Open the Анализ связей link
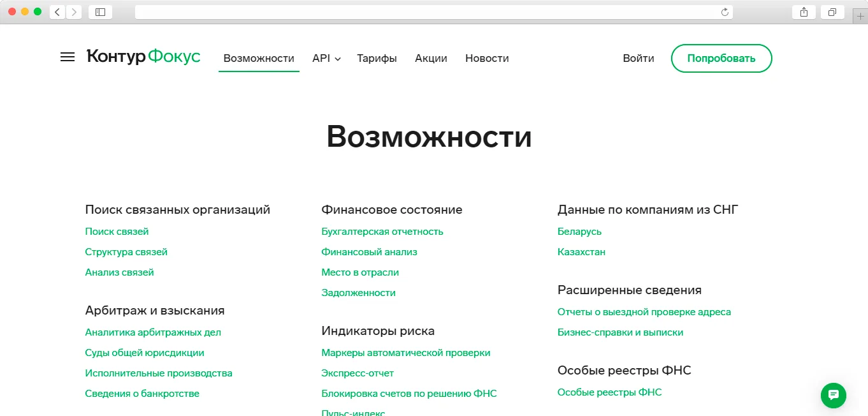This screenshot has height=416, width=868. [119, 272]
